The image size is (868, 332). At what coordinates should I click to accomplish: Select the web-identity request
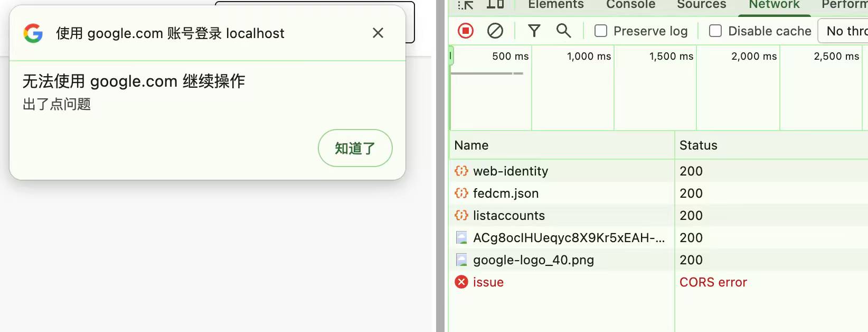click(511, 171)
